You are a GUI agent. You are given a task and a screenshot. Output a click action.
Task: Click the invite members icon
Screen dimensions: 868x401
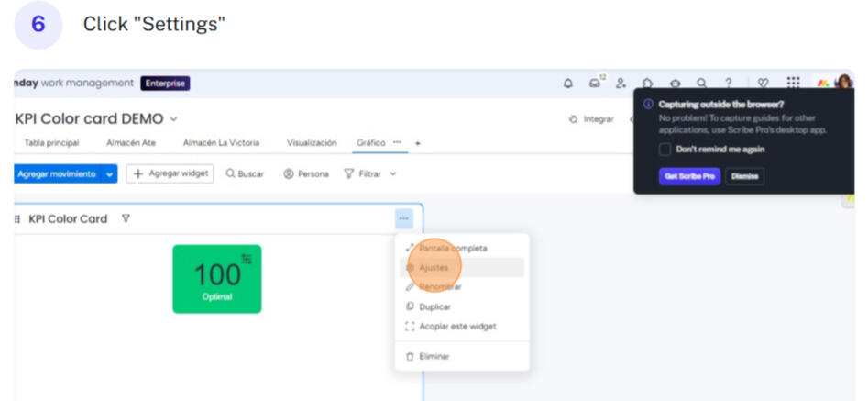621,84
